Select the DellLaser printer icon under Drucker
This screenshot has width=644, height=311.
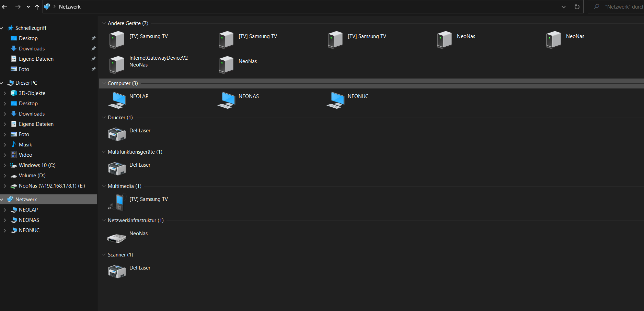117,134
